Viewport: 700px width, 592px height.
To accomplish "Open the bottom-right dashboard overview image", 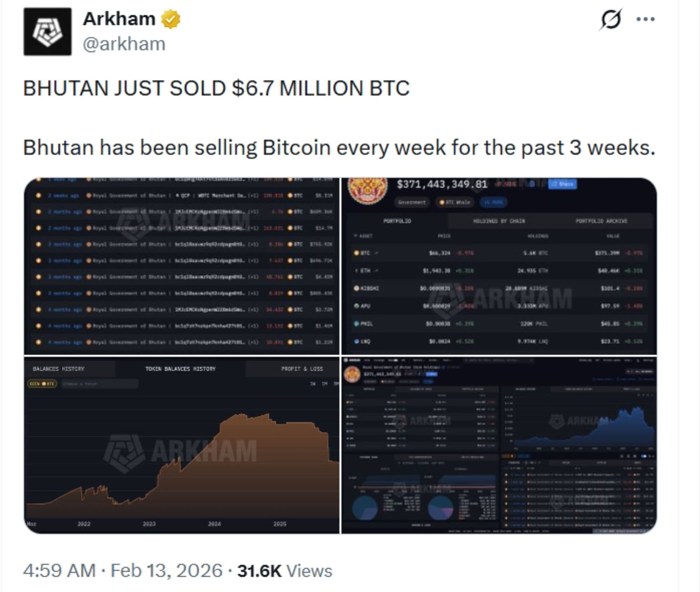I will pyautogui.click(x=499, y=445).
